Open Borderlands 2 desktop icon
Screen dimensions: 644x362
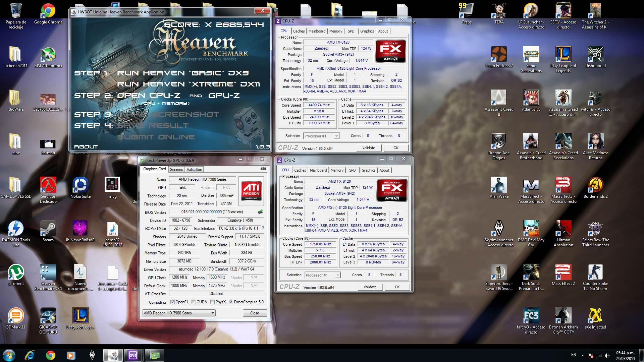pos(595,188)
